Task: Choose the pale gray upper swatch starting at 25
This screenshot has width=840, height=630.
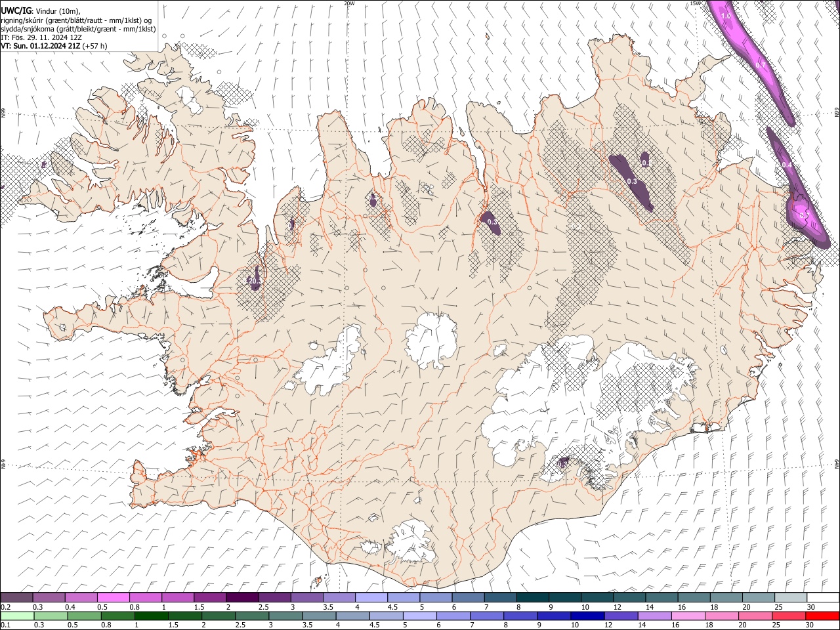Action: point(790,597)
